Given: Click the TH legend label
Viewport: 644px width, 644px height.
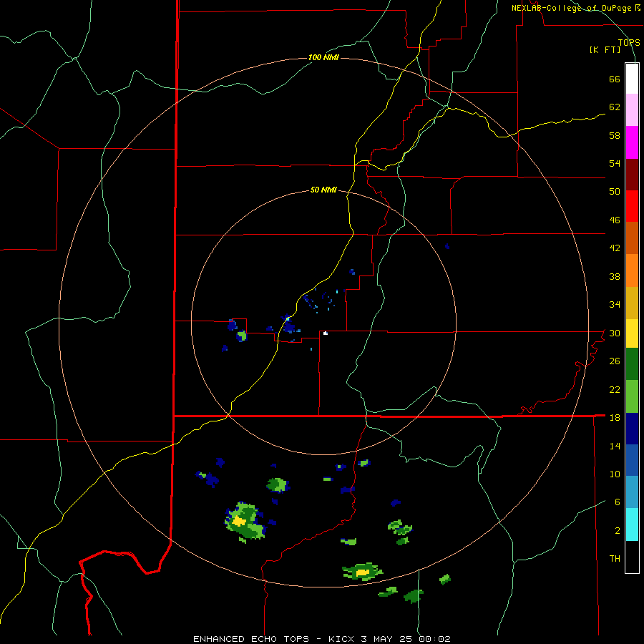Looking at the screenshot, I should [x=615, y=558].
